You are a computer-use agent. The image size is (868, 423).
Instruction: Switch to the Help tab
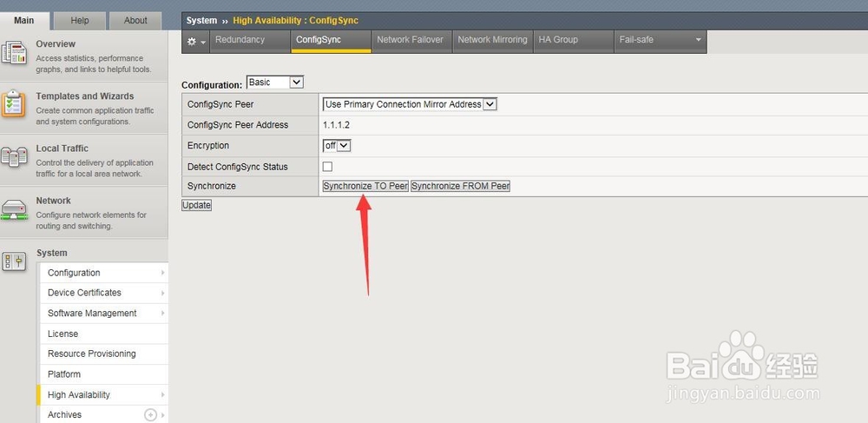80,21
